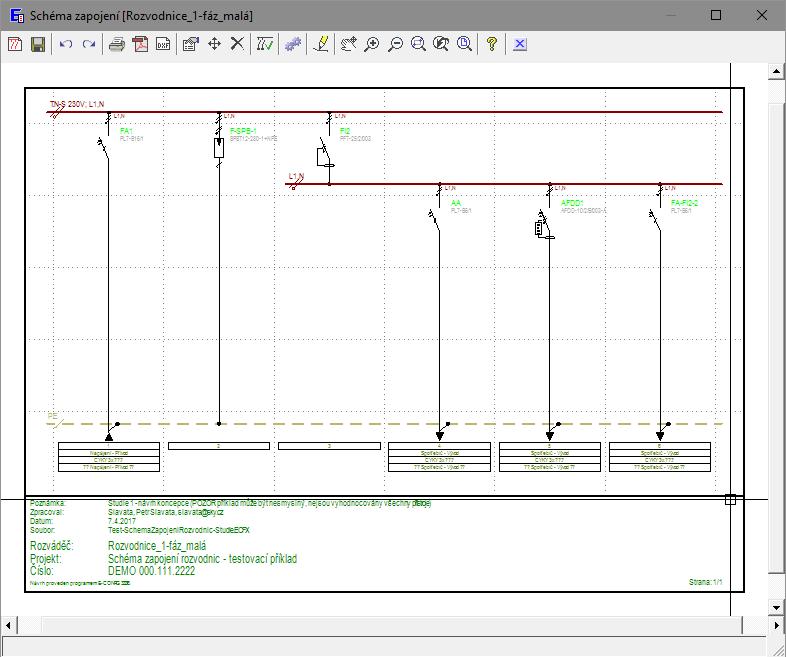The height and width of the screenshot is (657, 786).
Task: Open settings with the gears icon
Action: point(293,44)
